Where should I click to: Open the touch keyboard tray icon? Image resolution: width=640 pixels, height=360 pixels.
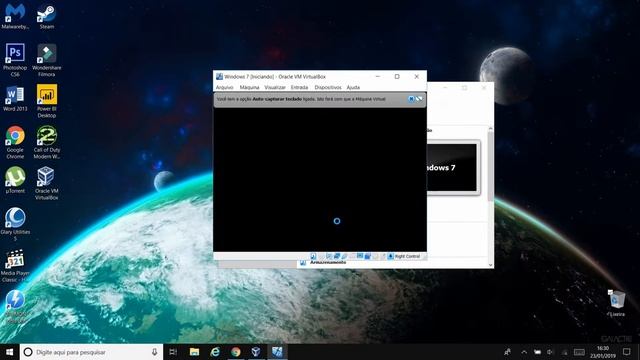click(579, 352)
